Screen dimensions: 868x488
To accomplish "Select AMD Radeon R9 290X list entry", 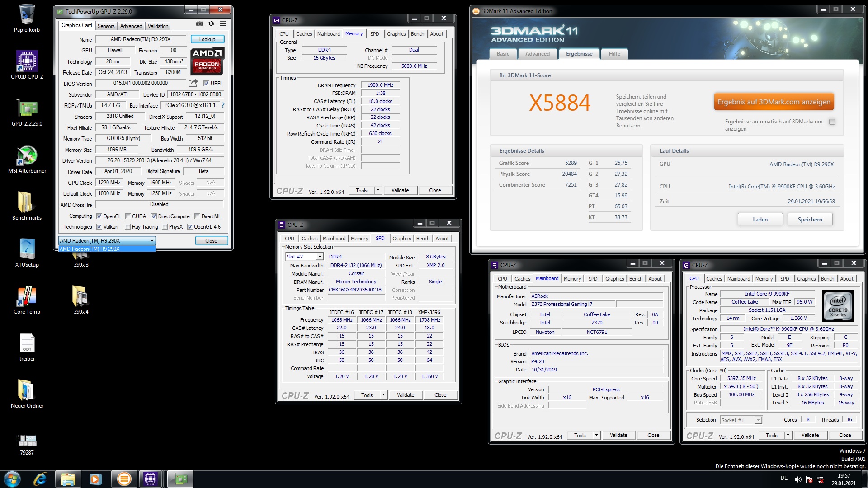I will pos(107,249).
